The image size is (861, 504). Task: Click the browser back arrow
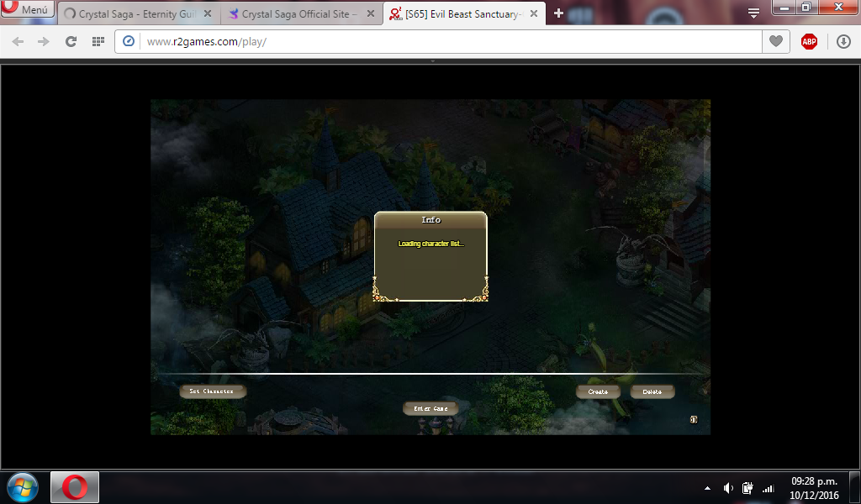(18, 41)
